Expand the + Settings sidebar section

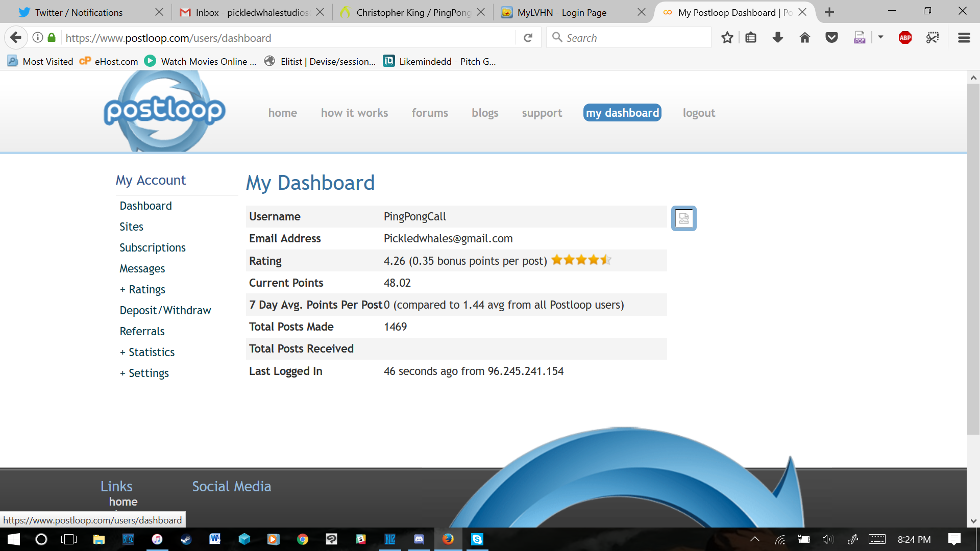(x=144, y=373)
